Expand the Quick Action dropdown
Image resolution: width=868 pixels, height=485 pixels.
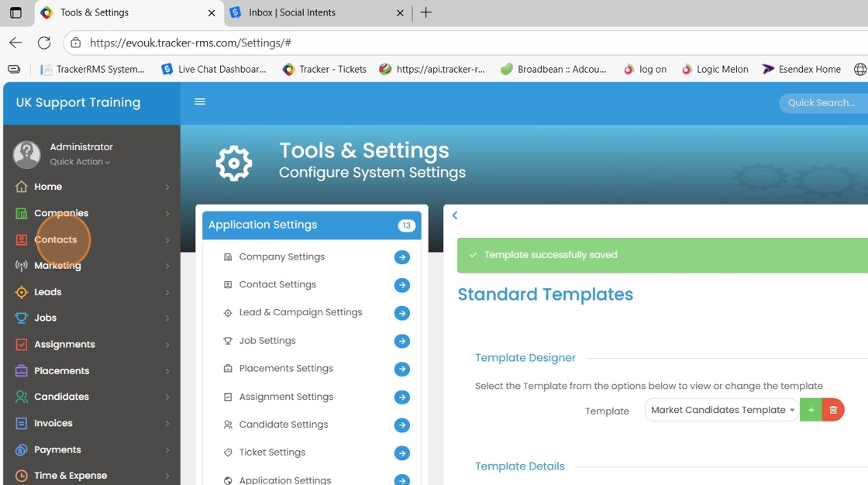[x=80, y=162]
